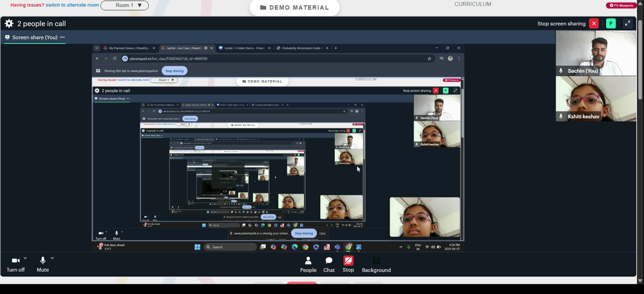Open the Chrome profile avatar in shared browser
The width and height of the screenshot is (644, 294).
click(x=450, y=59)
